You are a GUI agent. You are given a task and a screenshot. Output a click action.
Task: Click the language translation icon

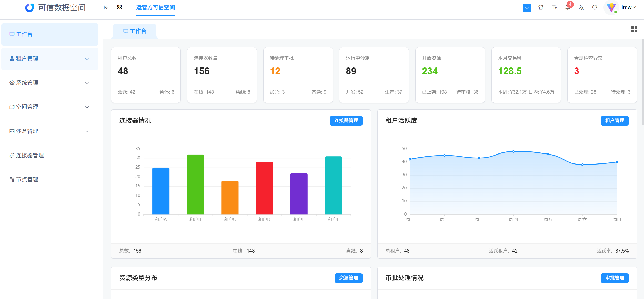click(x=581, y=8)
